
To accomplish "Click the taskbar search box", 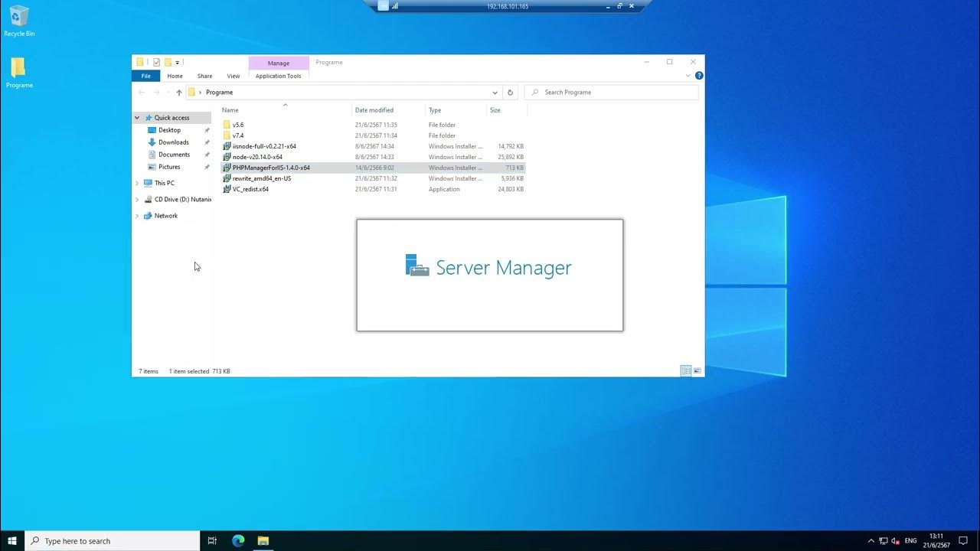I will click(x=113, y=541).
